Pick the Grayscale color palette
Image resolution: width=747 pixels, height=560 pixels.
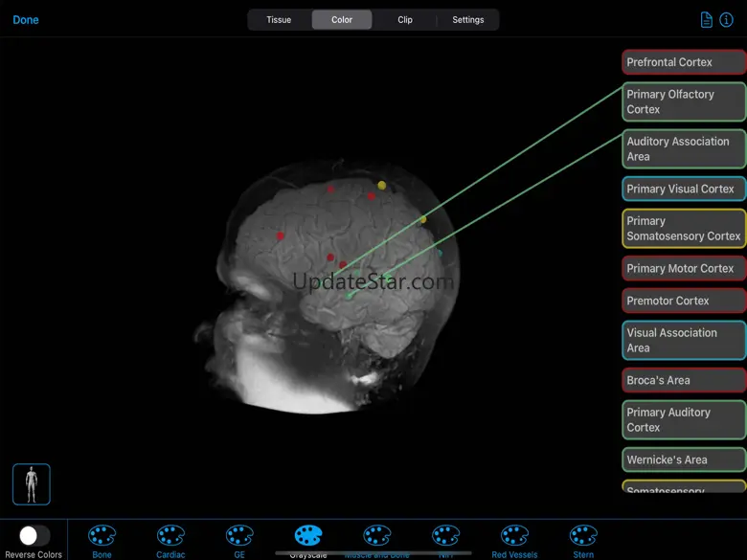(308, 536)
